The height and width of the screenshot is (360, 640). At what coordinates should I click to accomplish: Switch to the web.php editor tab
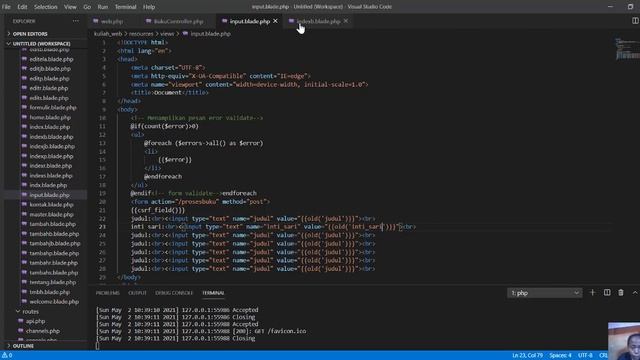point(111,21)
